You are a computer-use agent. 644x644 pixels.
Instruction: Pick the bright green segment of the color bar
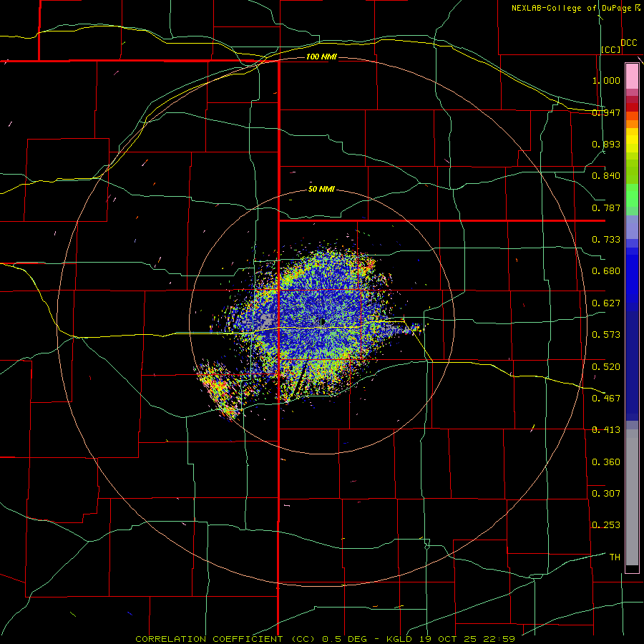tap(632, 195)
